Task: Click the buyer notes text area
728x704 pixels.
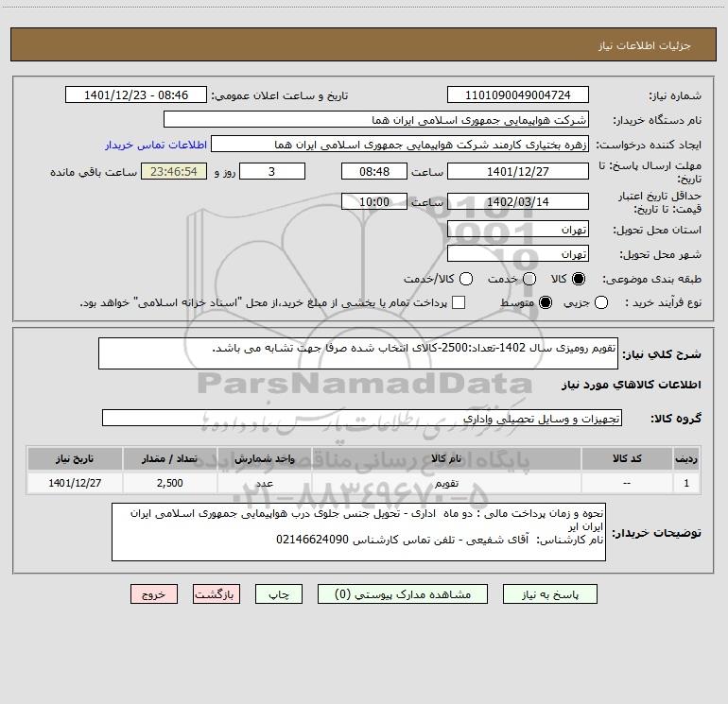Action: (x=358, y=532)
